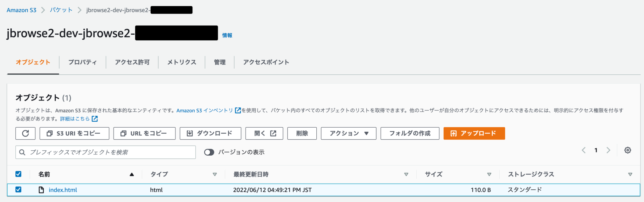Viewport: 644px width, 202px height.
Task: Uncheck the select-all checkbox in the header row
Action: [x=19, y=174]
